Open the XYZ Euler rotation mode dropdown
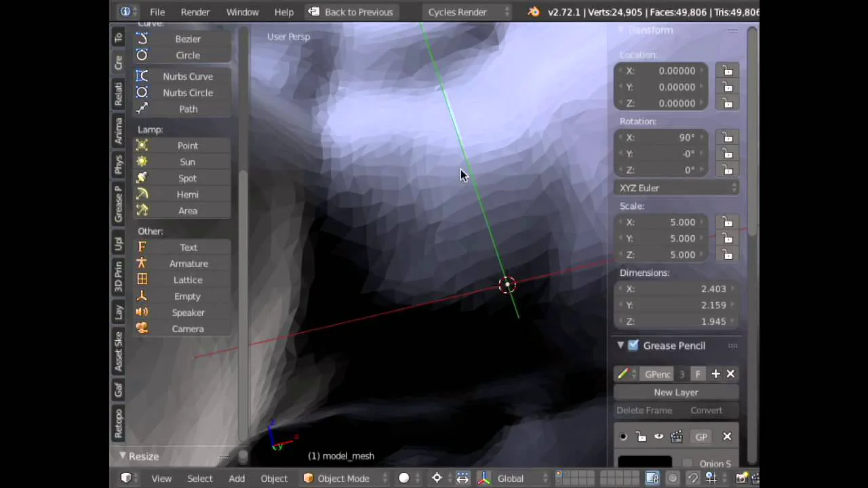 [677, 188]
